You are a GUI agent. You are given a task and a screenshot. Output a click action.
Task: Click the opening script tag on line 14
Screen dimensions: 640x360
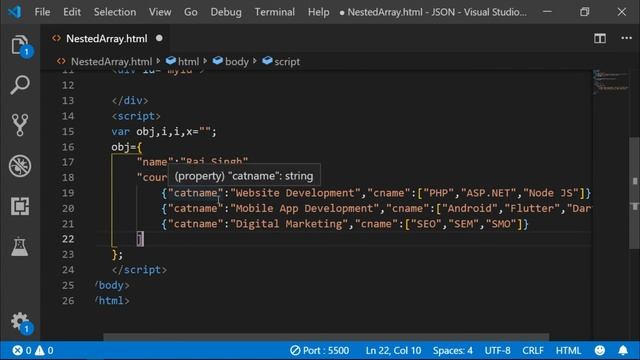point(136,116)
